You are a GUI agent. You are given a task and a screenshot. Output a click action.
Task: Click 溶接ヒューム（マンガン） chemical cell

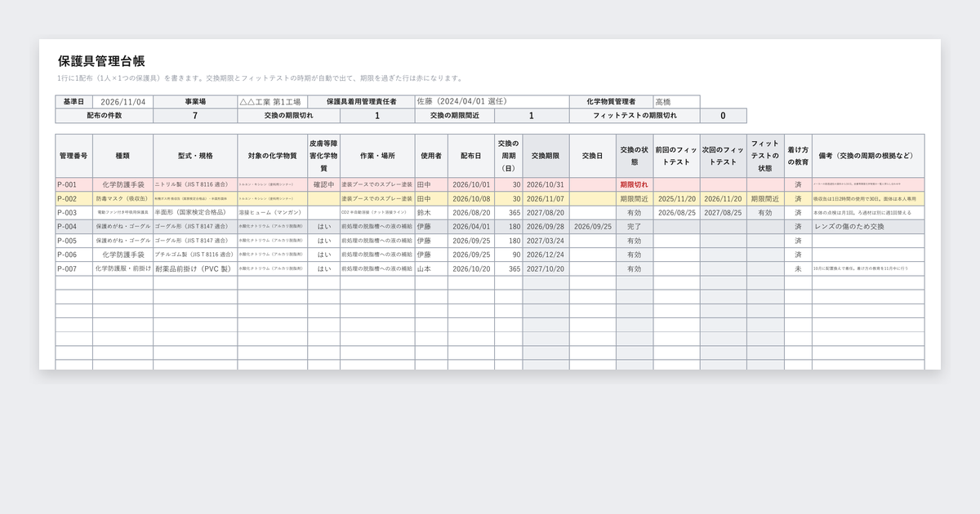coord(273,213)
